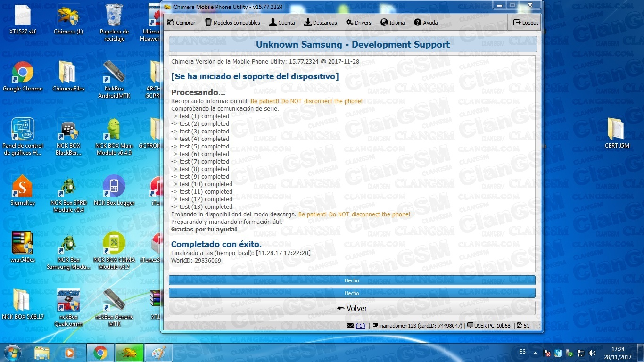This screenshot has width=644, height=362.
Task: Select the NckBox AndroidMTK shortcut
Action: coord(114,79)
